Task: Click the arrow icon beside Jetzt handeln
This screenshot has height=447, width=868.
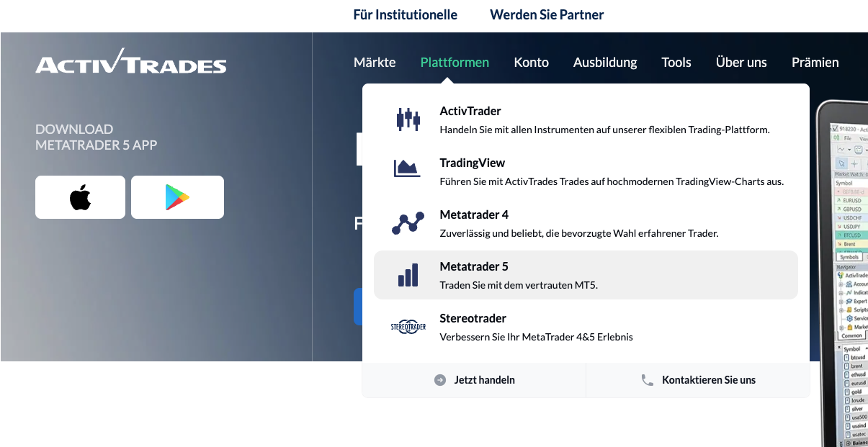Action: click(440, 380)
